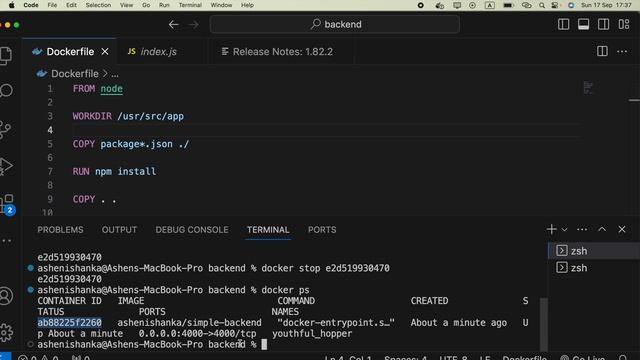Open the Edit menu

tap(71, 5)
